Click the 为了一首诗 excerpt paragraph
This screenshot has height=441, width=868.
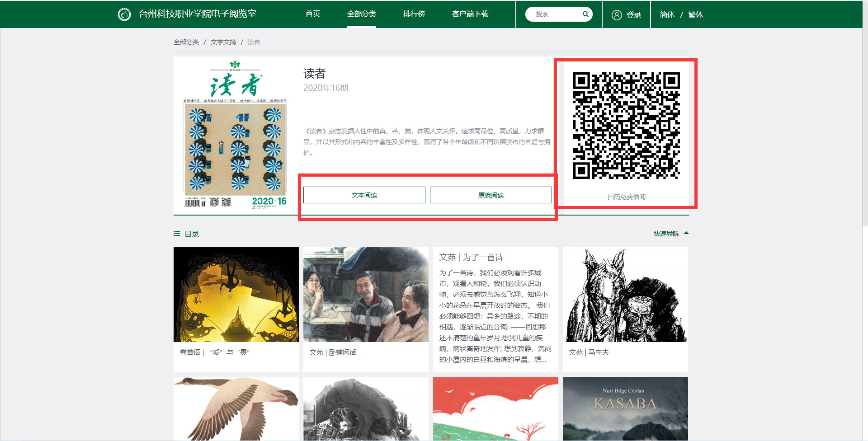495,316
